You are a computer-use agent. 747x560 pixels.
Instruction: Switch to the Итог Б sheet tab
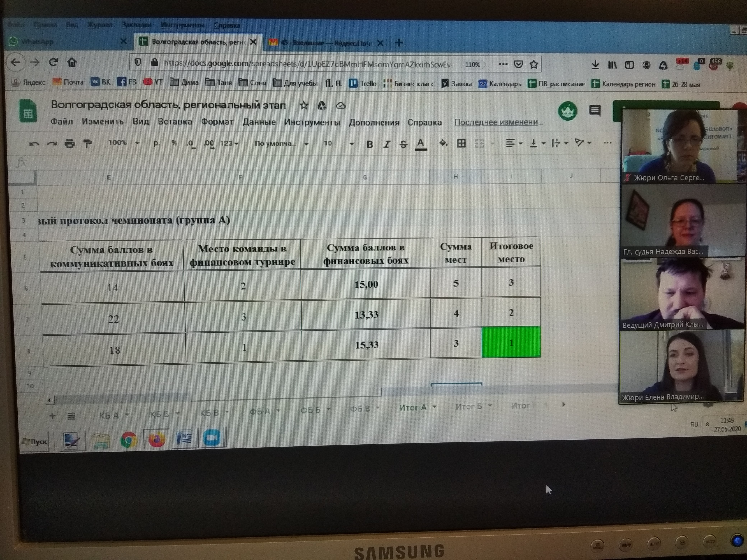(468, 406)
